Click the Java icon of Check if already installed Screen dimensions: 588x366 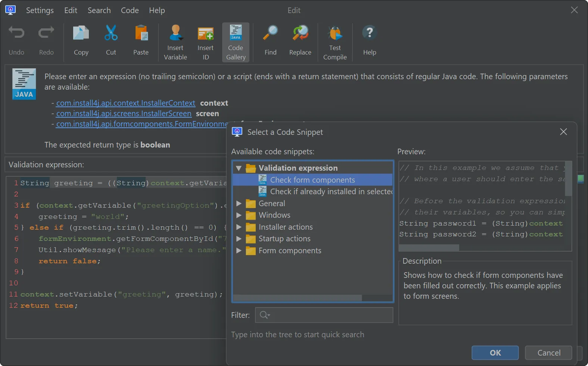263,192
